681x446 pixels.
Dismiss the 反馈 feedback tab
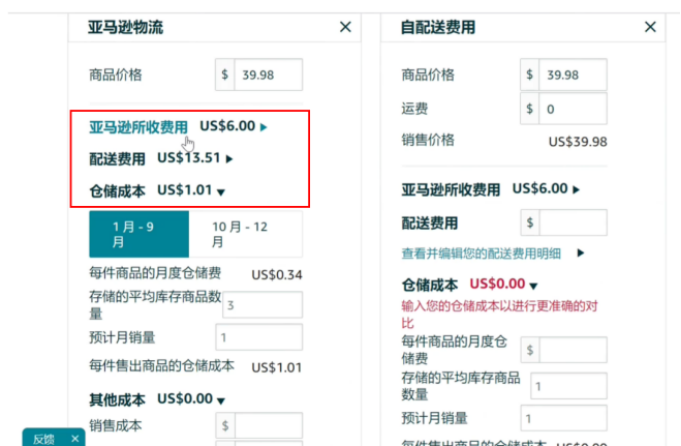75,439
